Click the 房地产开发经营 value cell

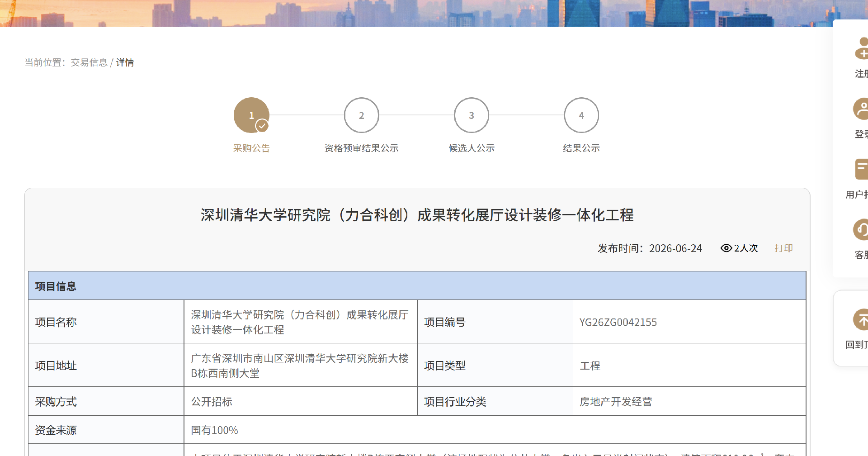coord(689,401)
